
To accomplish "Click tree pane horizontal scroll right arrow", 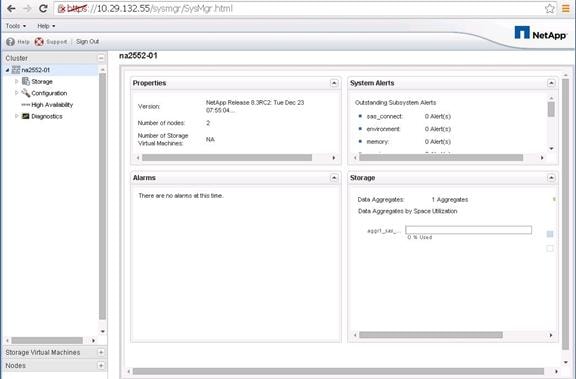I will [x=93, y=340].
